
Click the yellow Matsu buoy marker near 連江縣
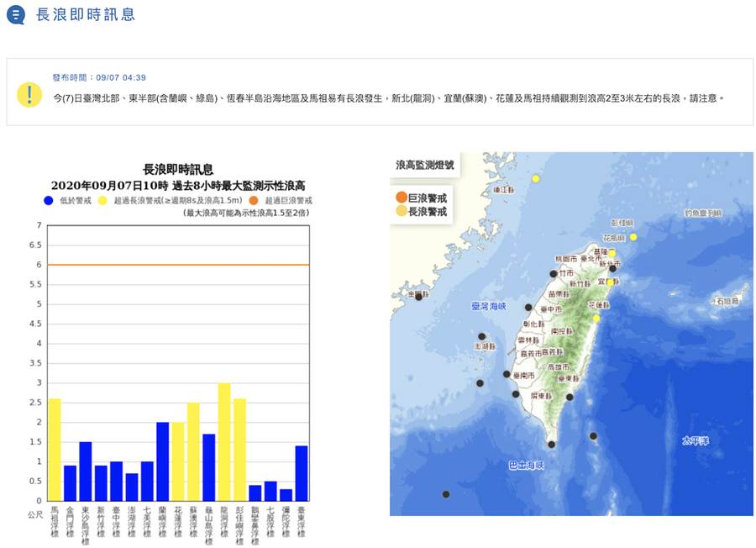[x=536, y=179]
